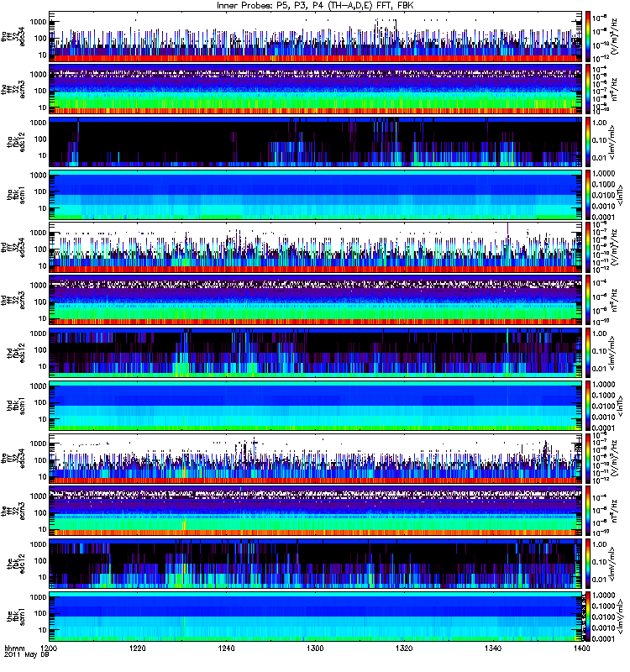Click the 'tha fbk scm1' y-axis title
This screenshot has width=630, height=672.
16,195
